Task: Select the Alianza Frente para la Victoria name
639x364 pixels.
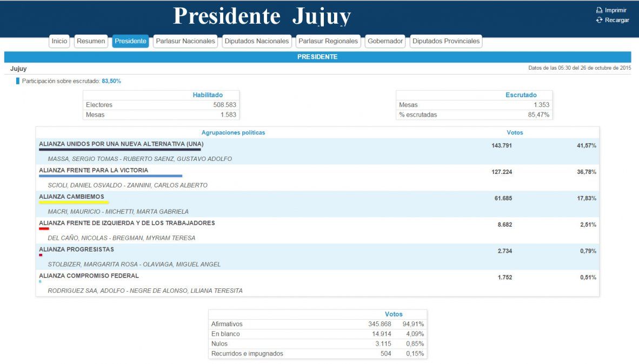Action: point(94,170)
